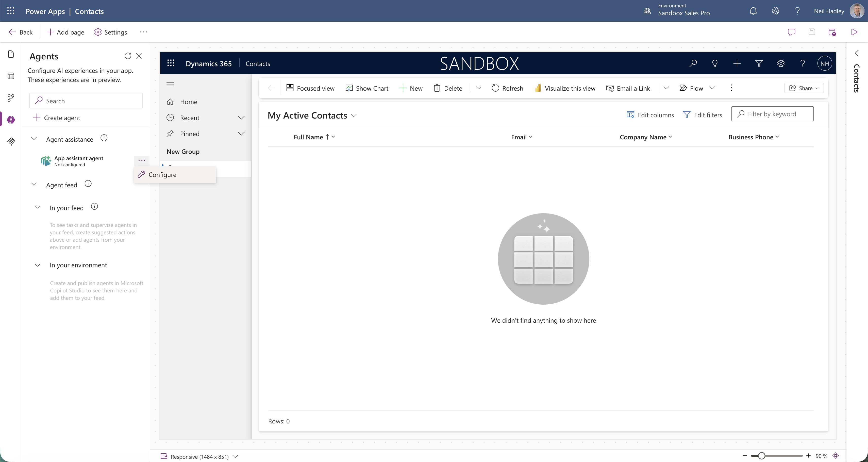The width and height of the screenshot is (868, 462).
Task: Open the grid toolbar vertical more menu
Action: click(731, 88)
